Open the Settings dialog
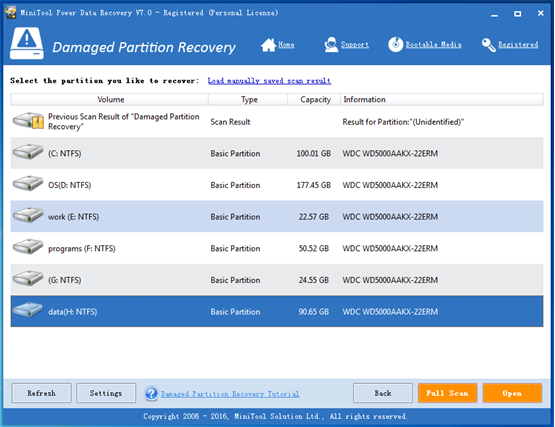The image size is (555, 427). (106, 393)
